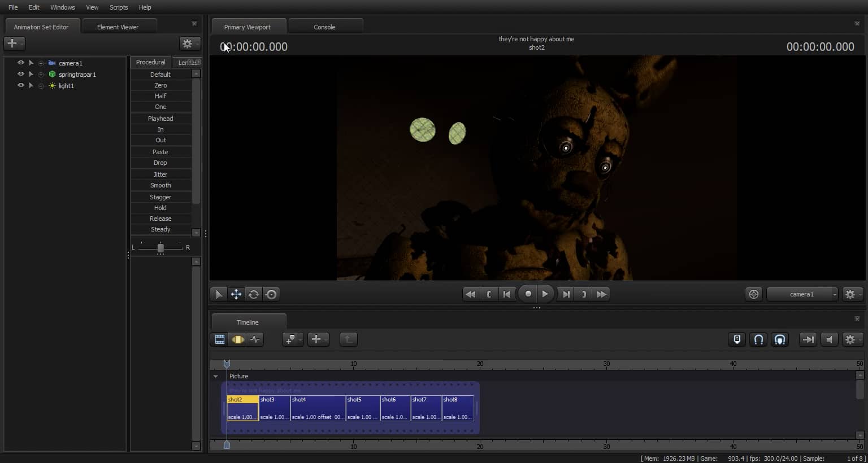Viewport: 868px width, 463px height.
Task: Click the timeline tool with wrench icon
Action: click(293, 339)
